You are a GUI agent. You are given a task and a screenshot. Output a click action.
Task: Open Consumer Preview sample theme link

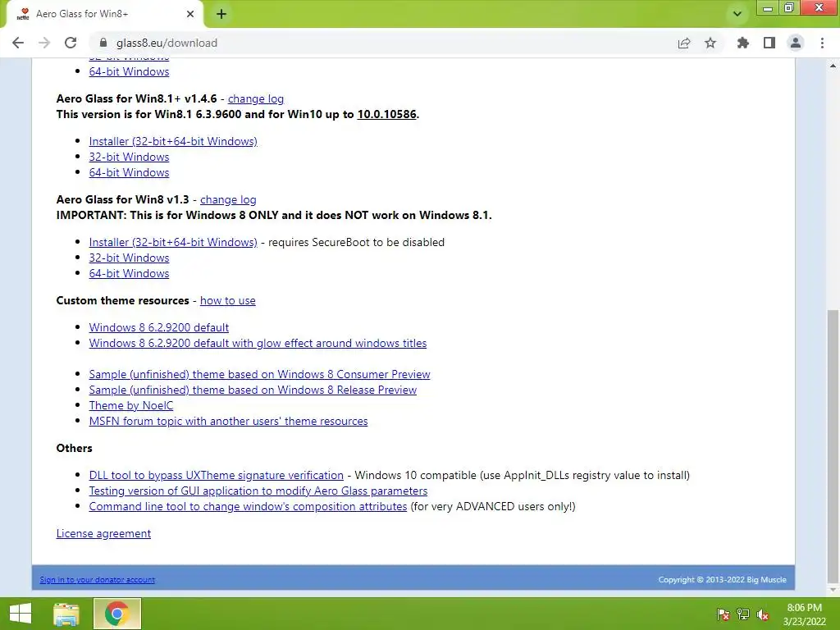(259, 374)
